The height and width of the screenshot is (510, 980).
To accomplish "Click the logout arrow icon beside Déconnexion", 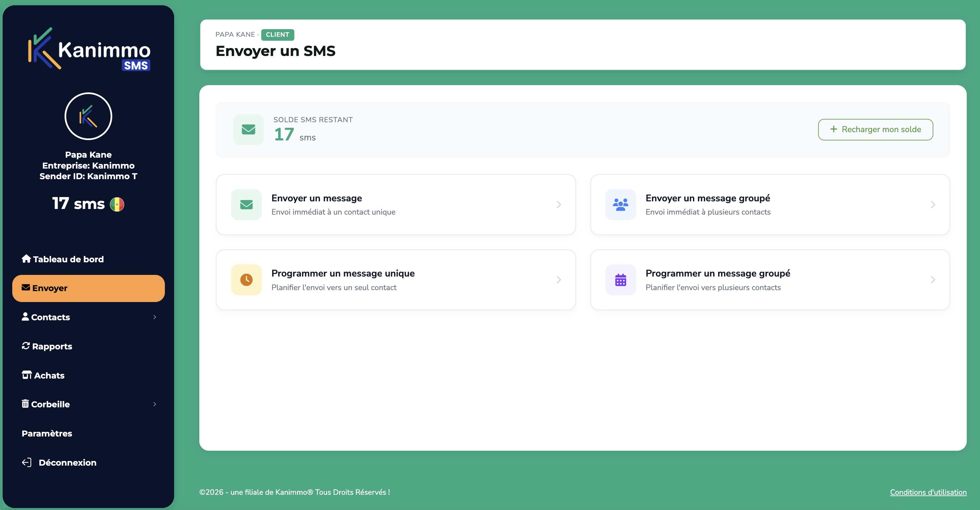I will [x=26, y=462].
